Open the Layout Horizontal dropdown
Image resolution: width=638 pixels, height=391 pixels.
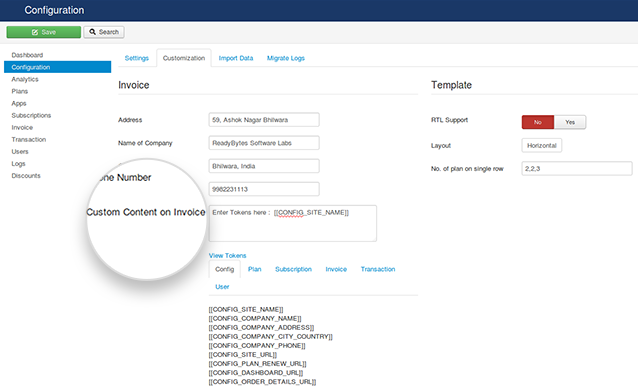click(x=542, y=146)
